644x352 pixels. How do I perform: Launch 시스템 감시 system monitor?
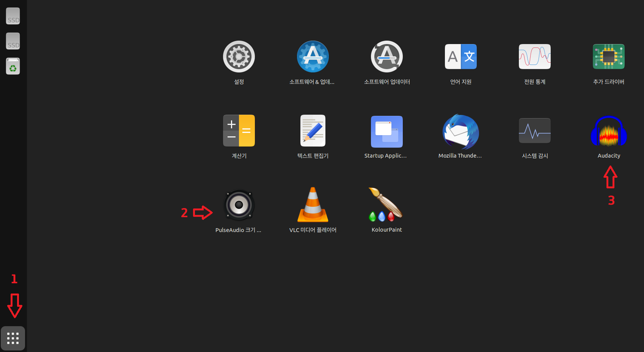(535, 131)
